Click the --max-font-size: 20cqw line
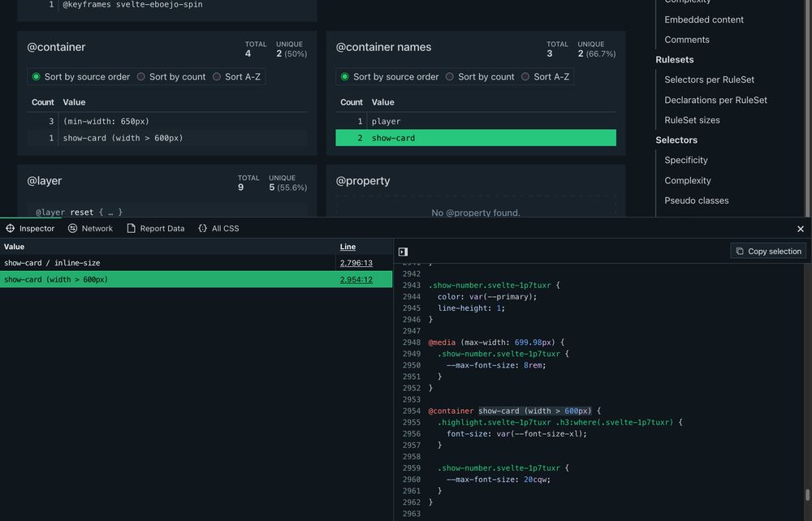 click(499, 480)
